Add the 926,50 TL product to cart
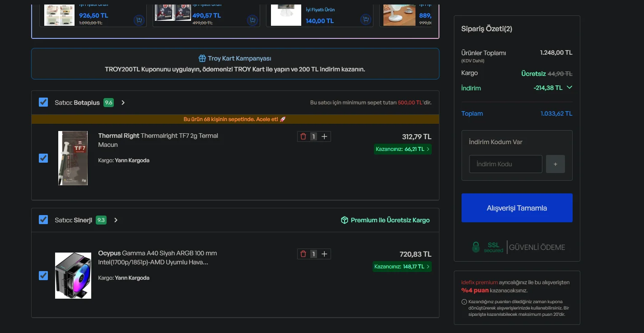644x333 pixels. click(139, 20)
